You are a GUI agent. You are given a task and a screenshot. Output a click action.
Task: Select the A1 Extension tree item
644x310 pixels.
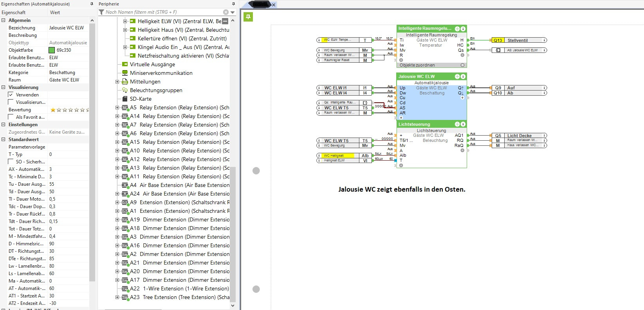[x=180, y=211]
